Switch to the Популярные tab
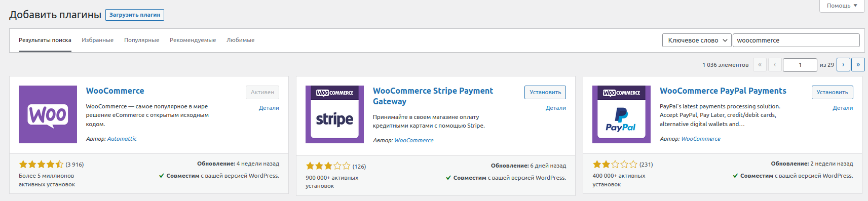The image size is (868, 201). pyautogui.click(x=141, y=40)
